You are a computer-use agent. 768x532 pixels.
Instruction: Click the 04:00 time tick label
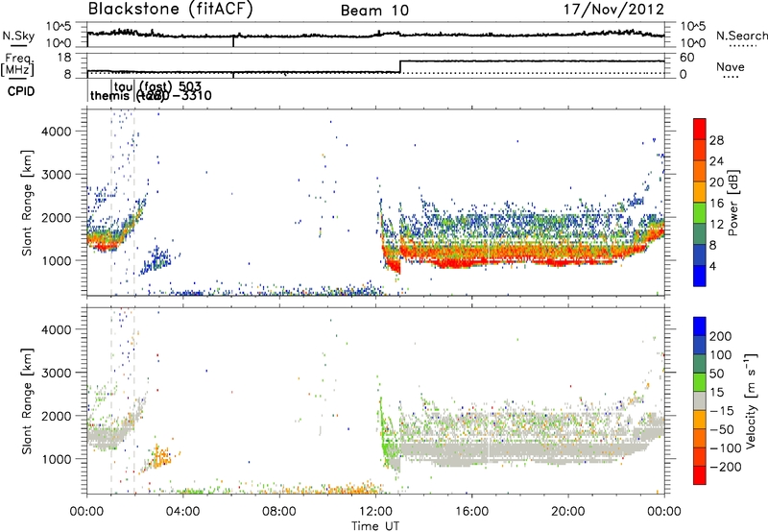coord(182,512)
